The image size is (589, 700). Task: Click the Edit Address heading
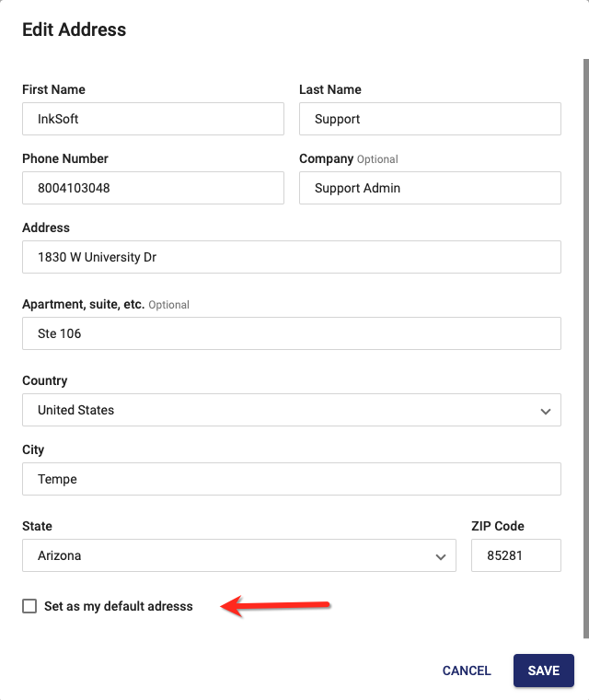(x=75, y=29)
